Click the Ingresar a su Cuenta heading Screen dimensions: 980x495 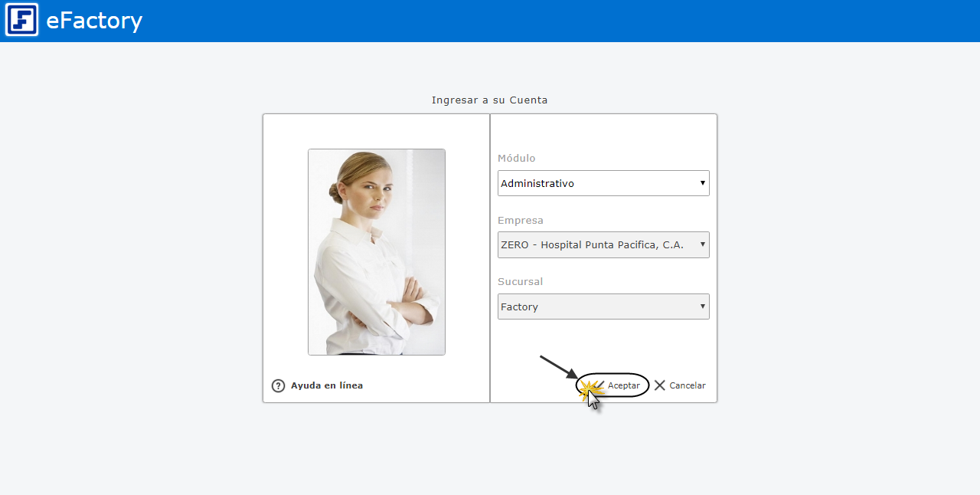pos(489,100)
